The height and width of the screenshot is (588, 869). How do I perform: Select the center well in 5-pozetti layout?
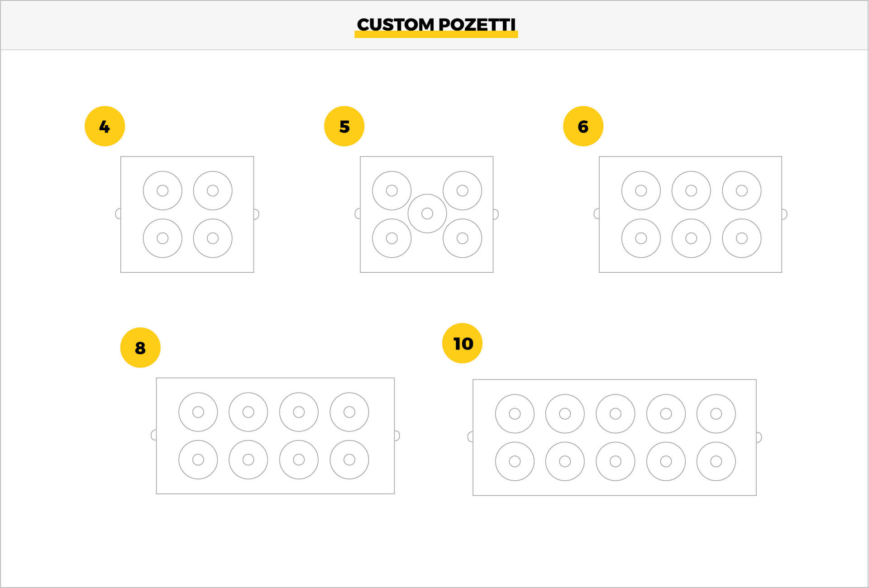click(x=427, y=213)
